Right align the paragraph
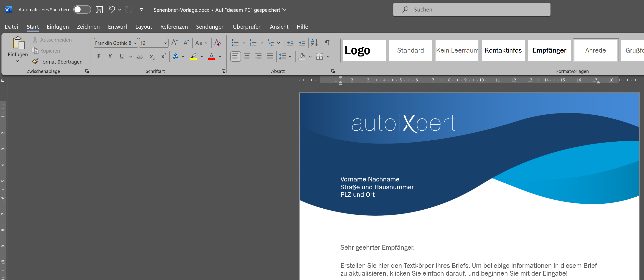Image resolution: width=644 pixels, height=280 pixels. (258, 56)
